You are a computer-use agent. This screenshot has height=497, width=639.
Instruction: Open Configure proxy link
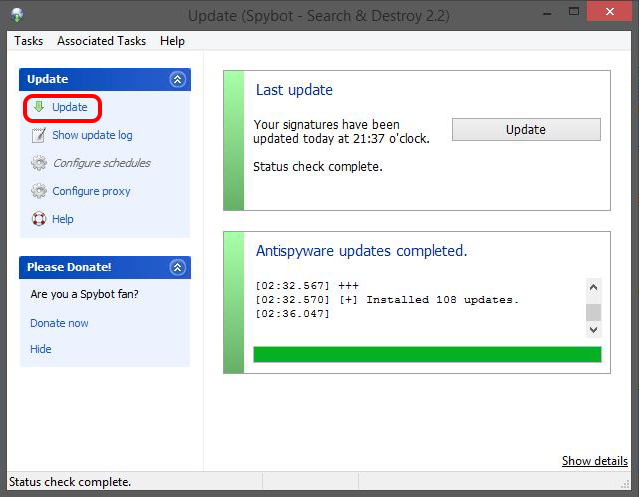point(91,191)
